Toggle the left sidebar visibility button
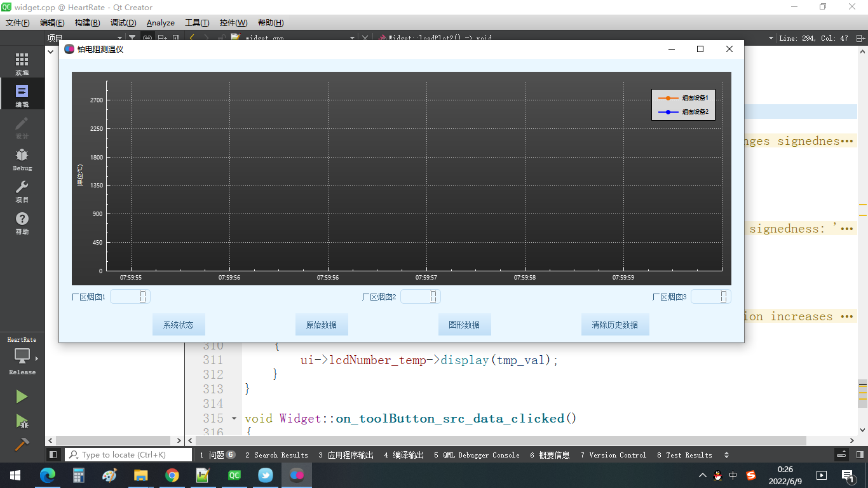This screenshot has height=488, width=868. tap(53, 455)
